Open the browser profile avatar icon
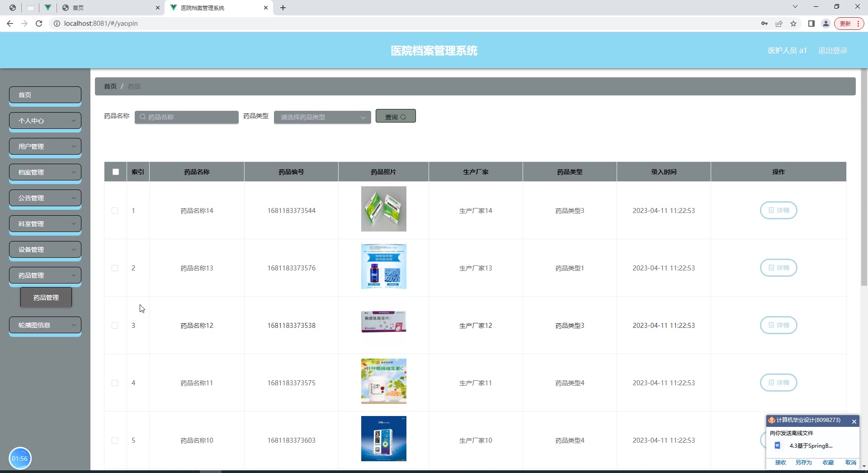Image resolution: width=868 pixels, height=473 pixels. click(826, 24)
